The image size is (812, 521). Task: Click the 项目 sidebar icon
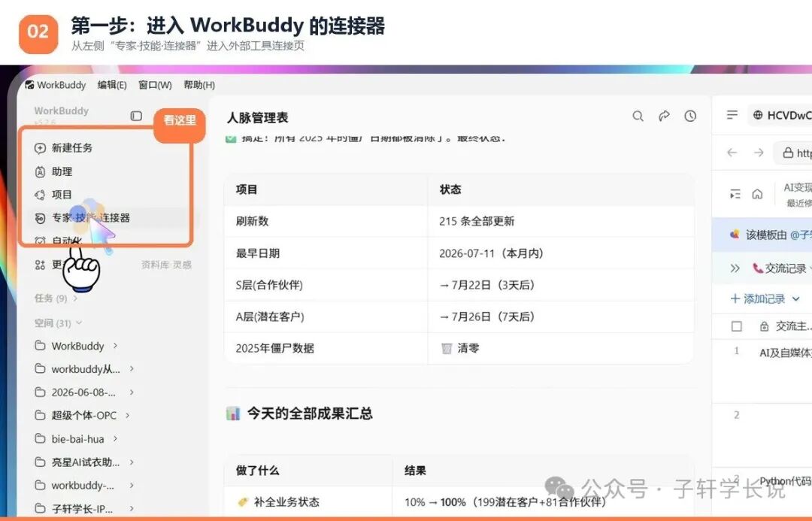tap(40, 195)
